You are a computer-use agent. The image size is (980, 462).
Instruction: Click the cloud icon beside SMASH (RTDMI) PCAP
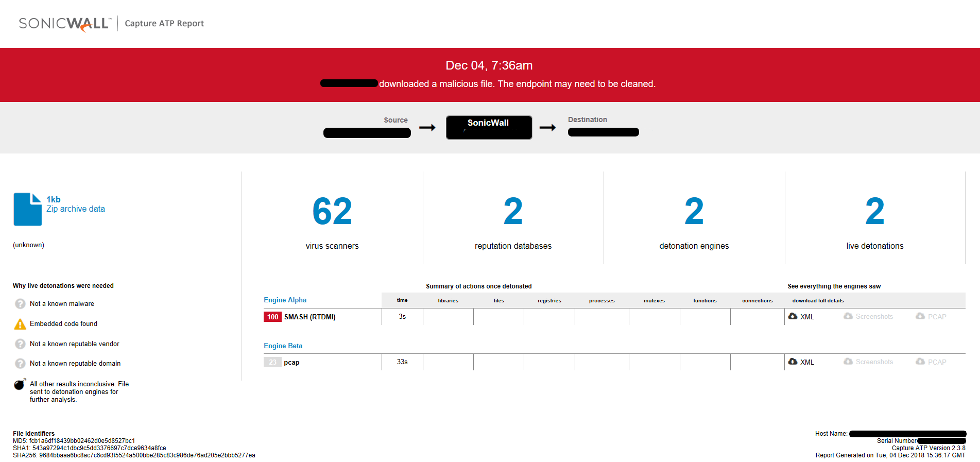(x=920, y=316)
